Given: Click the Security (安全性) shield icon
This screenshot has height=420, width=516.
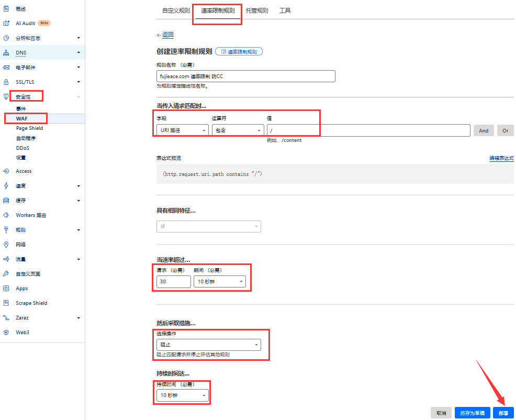Looking at the screenshot, I should pyautogui.click(x=6, y=96).
